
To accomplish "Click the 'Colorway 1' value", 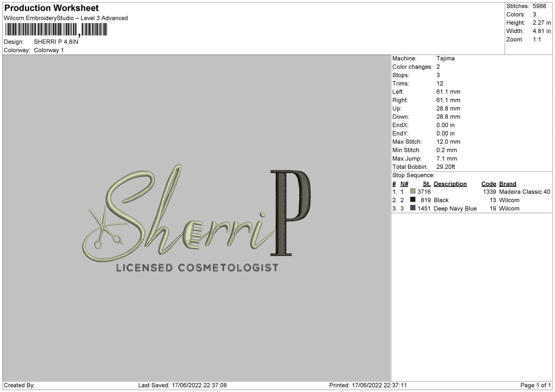I will 49,50.
